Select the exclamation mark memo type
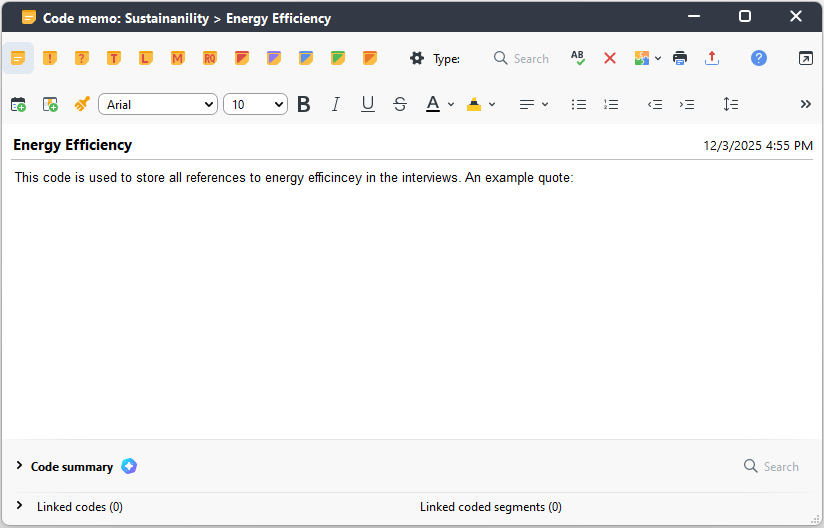 click(x=50, y=58)
